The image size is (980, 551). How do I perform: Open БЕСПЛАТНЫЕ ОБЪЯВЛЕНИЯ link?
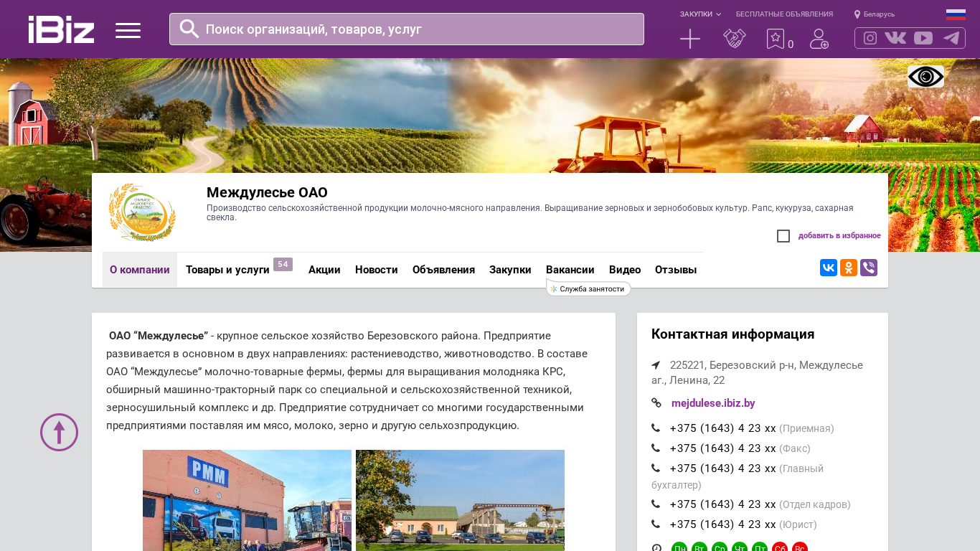click(x=784, y=14)
